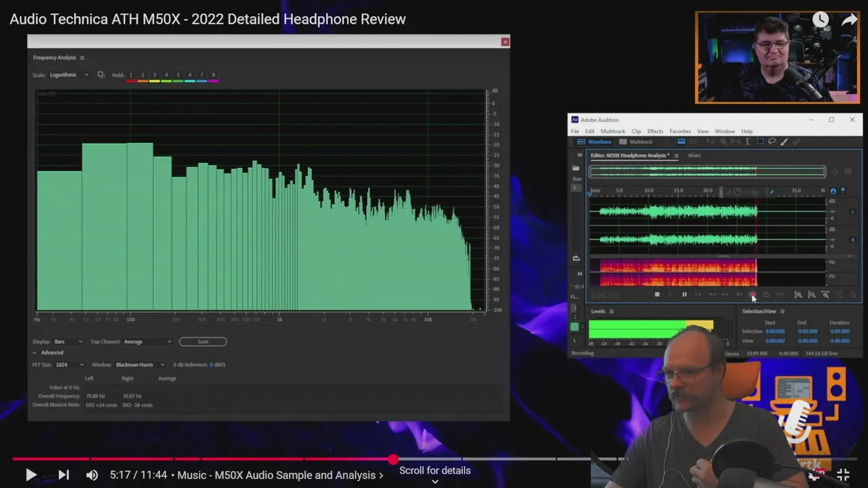Screen dimensions: 868x488
Task: Mute the YouTube video volume
Action: 92,475
